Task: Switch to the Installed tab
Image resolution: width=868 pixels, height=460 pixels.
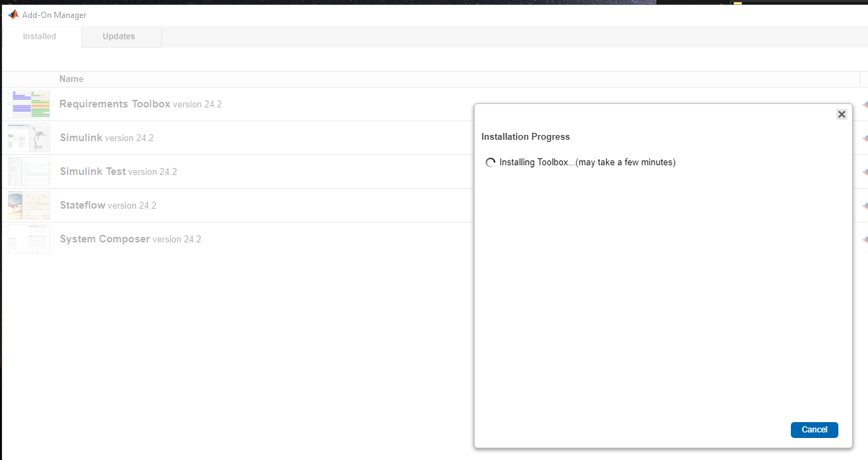Action: (x=40, y=36)
